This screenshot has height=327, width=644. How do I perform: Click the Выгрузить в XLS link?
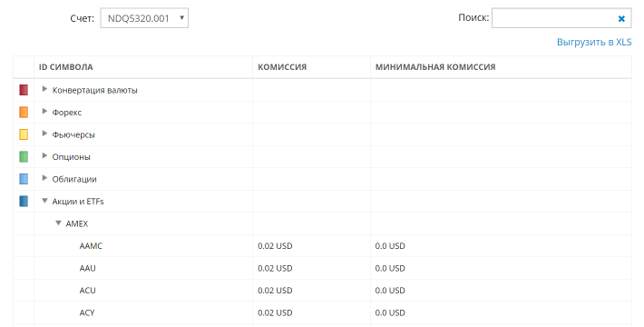[594, 42]
